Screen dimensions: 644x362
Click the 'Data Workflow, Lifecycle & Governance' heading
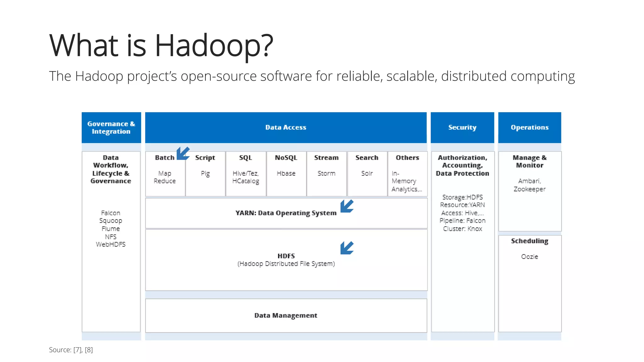click(111, 169)
